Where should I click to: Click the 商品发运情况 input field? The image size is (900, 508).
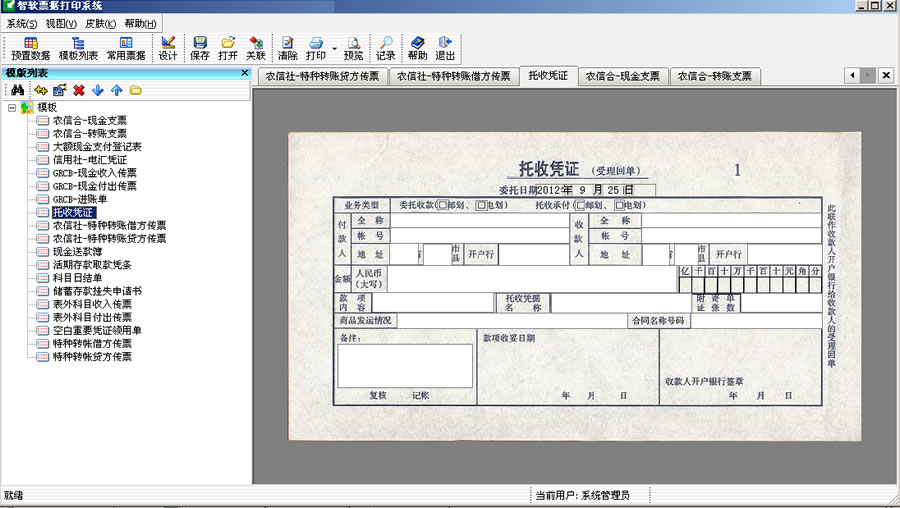point(511,320)
